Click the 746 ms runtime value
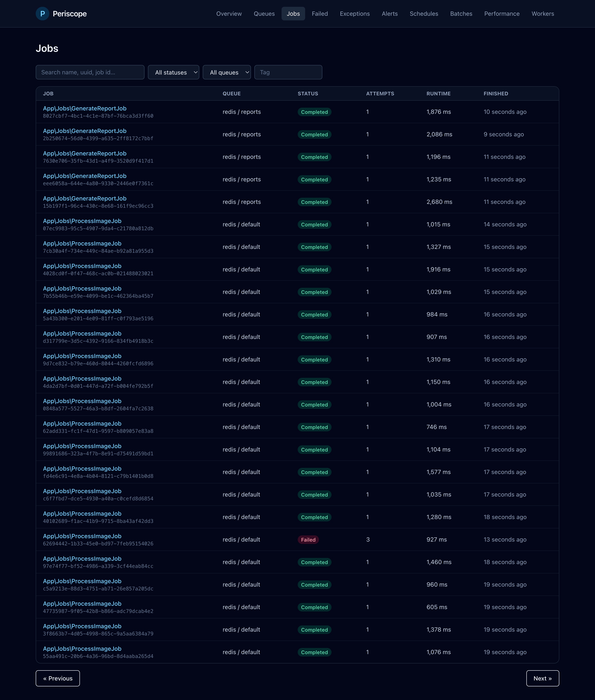This screenshot has width=595, height=700. pos(436,427)
